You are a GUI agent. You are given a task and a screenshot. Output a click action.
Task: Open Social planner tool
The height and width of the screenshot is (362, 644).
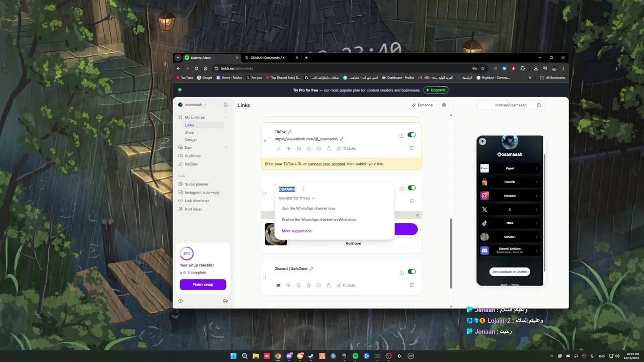click(x=193, y=184)
